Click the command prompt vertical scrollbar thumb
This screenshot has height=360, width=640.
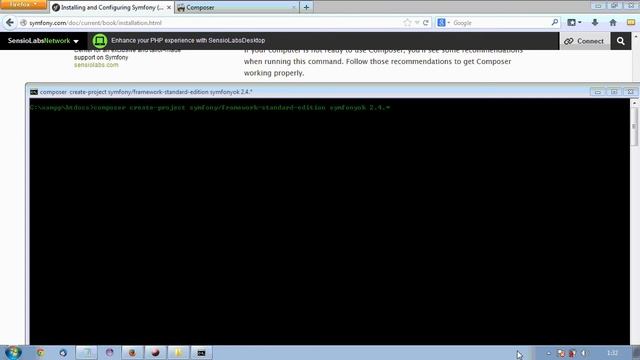tap(634, 127)
